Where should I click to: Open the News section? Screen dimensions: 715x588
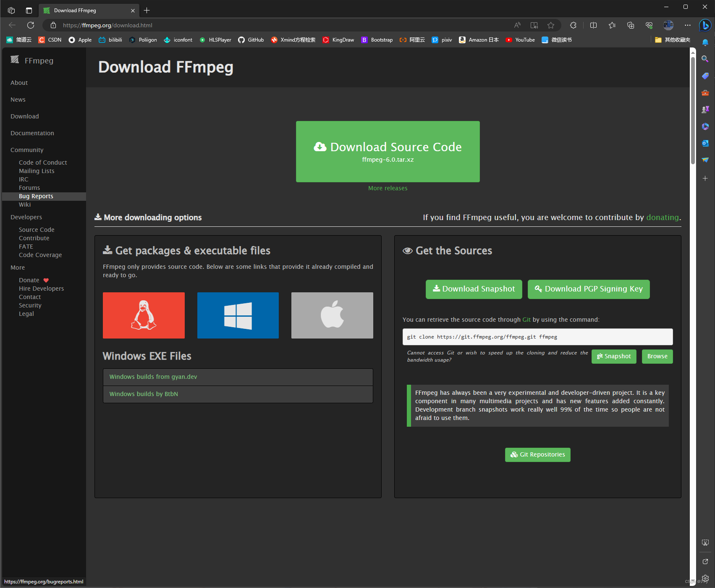point(18,100)
